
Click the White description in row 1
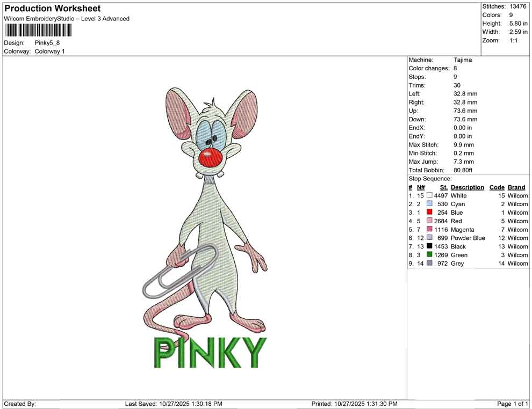tap(458, 195)
